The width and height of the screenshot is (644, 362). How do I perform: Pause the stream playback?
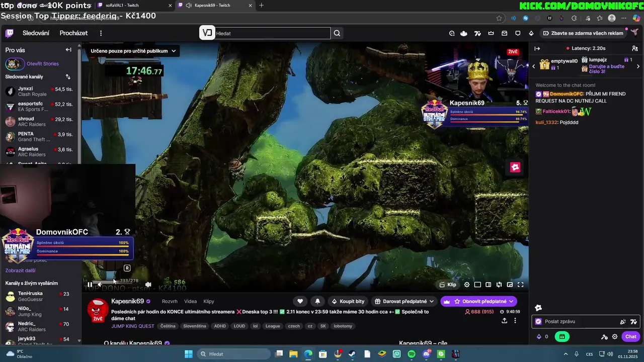[x=90, y=285]
